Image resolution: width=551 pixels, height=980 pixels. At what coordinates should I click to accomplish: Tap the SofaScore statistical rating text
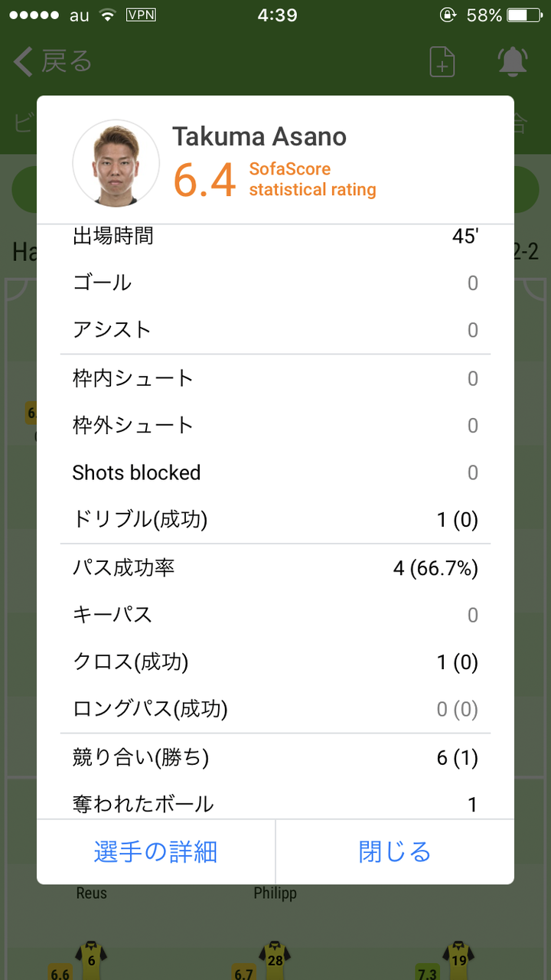[x=312, y=179]
